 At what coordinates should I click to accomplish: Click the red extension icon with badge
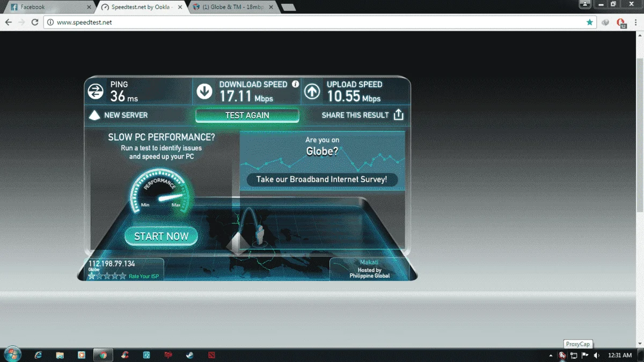pos(621,23)
